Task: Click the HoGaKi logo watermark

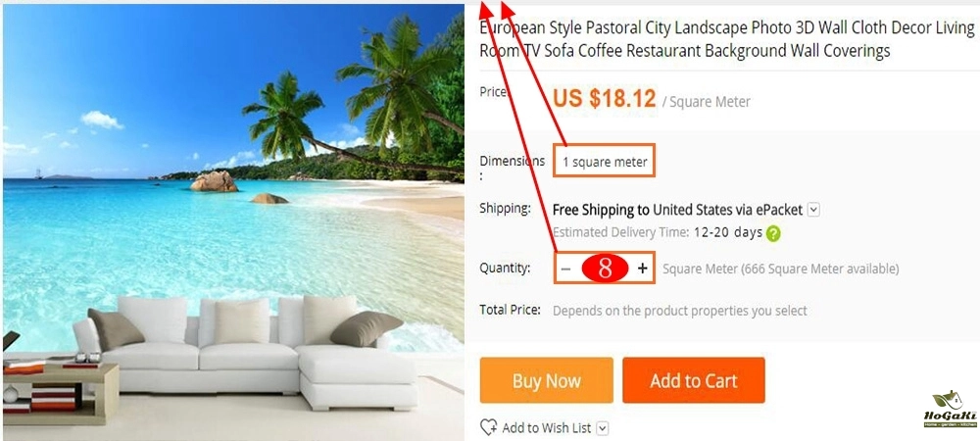Action: tap(950, 409)
